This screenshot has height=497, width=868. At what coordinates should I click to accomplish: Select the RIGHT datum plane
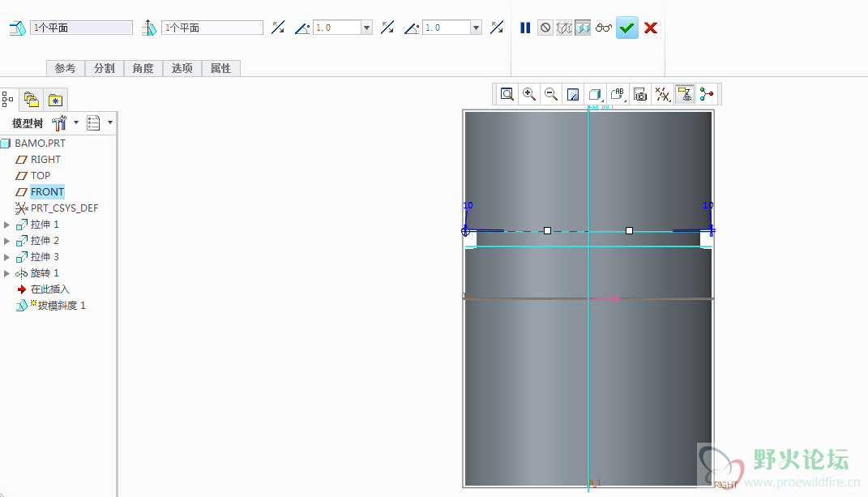[x=45, y=159]
